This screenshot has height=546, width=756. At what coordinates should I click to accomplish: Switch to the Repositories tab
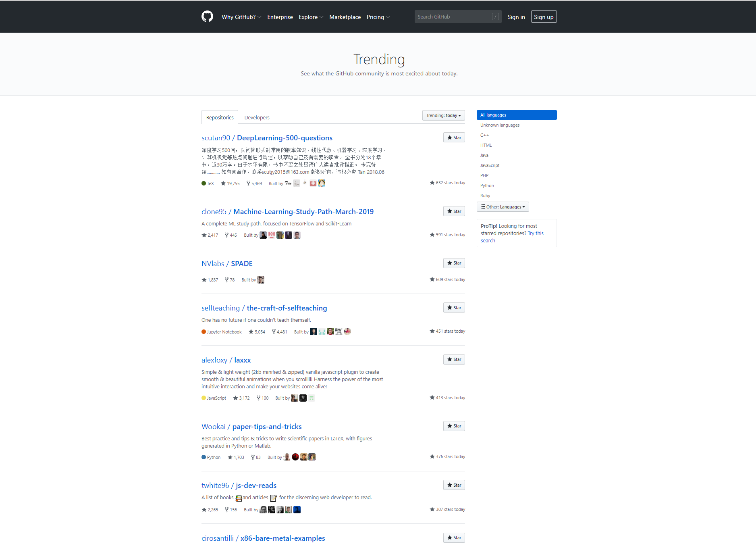pyautogui.click(x=220, y=117)
